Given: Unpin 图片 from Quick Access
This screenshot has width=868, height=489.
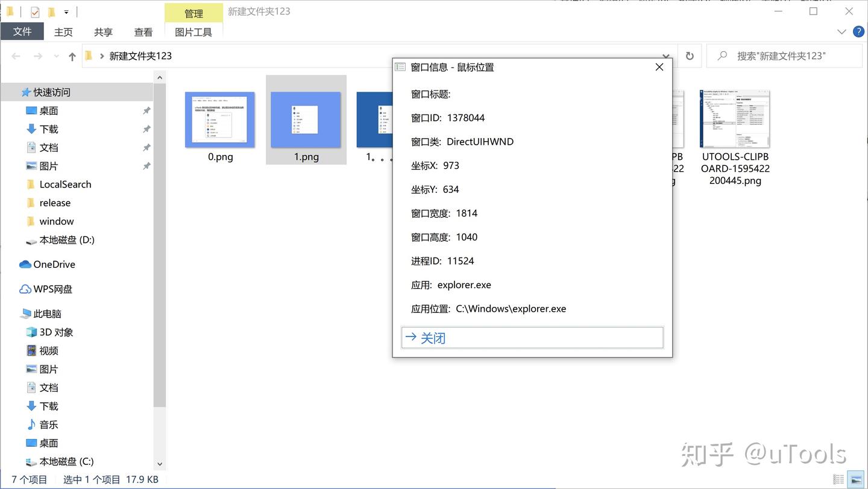Looking at the screenshot, I should coord(146,166).
